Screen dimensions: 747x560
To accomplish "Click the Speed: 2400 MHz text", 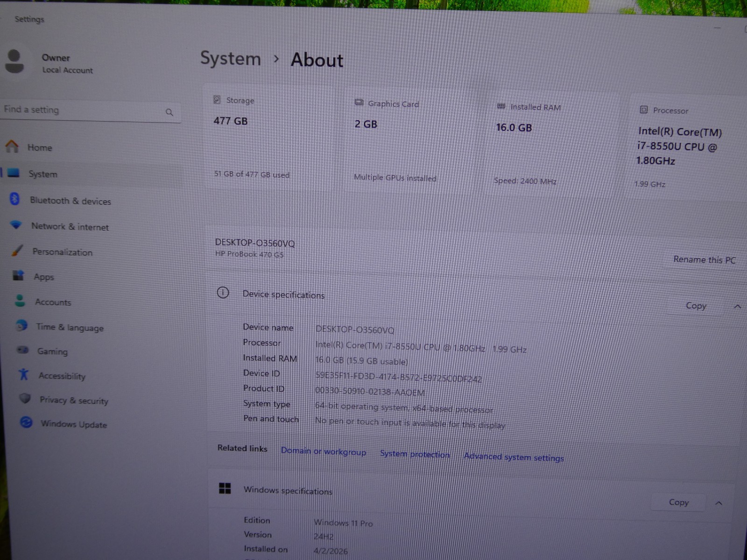I will click(525, 181).
